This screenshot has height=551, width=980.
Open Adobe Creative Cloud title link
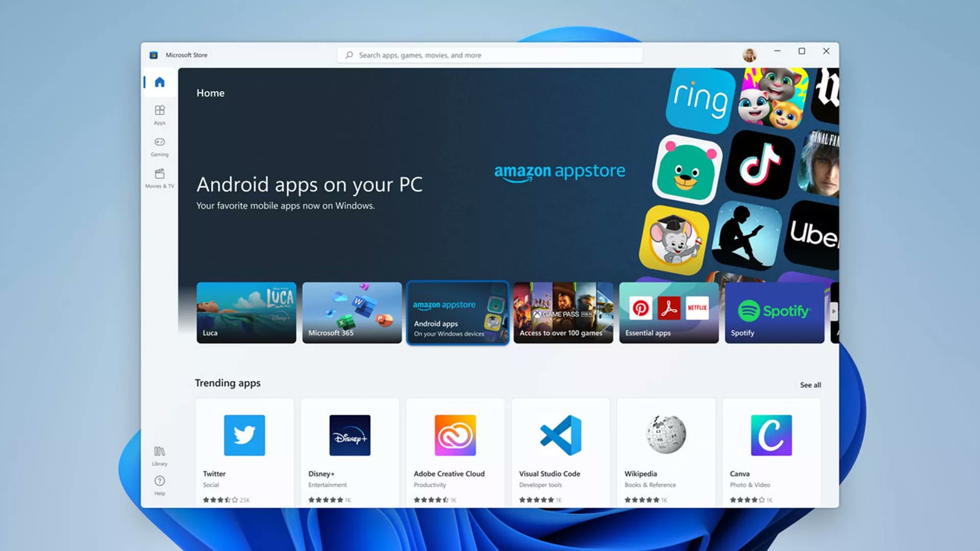pyautogui.click(x=449, y=474)
